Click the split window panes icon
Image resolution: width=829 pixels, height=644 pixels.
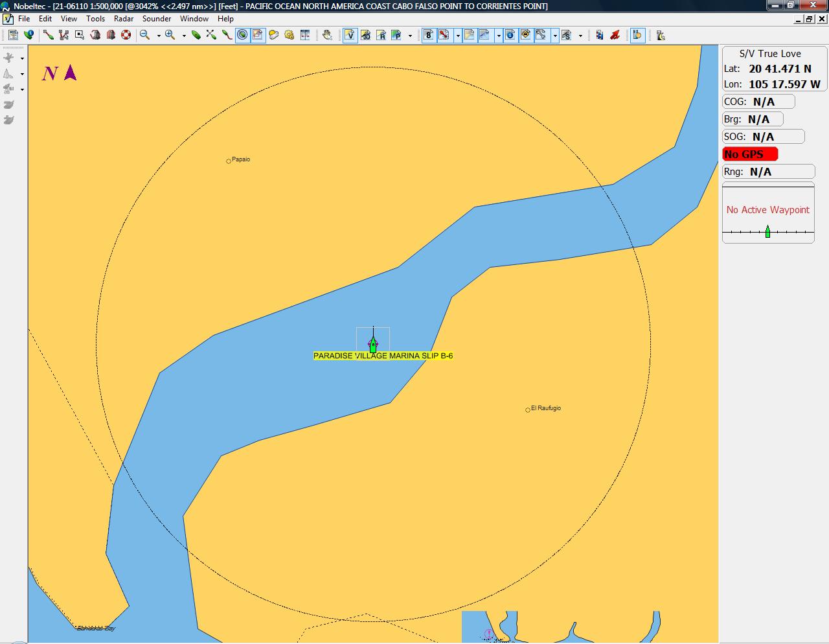point(304,35)
